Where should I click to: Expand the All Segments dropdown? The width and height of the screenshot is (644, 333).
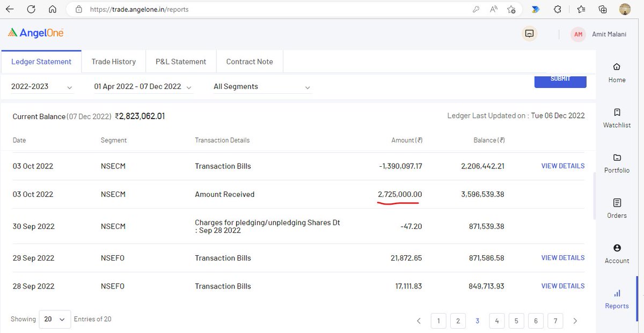[x=262, y=87]
